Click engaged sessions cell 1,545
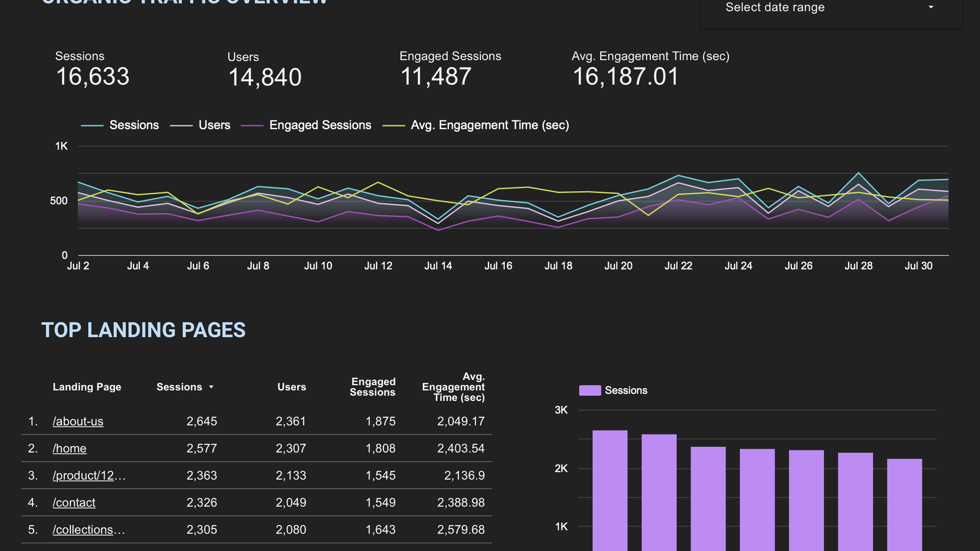Screen dimensions: 980x551 pyautogui.click(x=381, y=475)
